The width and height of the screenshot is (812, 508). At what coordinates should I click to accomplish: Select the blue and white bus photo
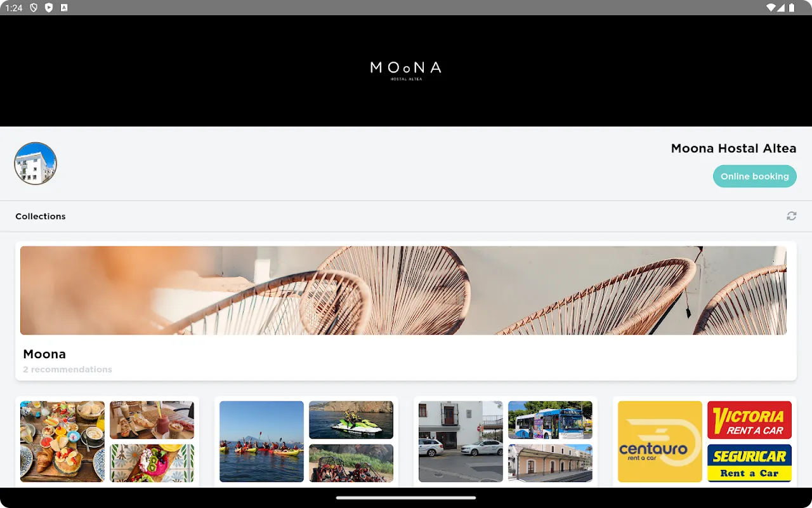[x=550, y=420]
